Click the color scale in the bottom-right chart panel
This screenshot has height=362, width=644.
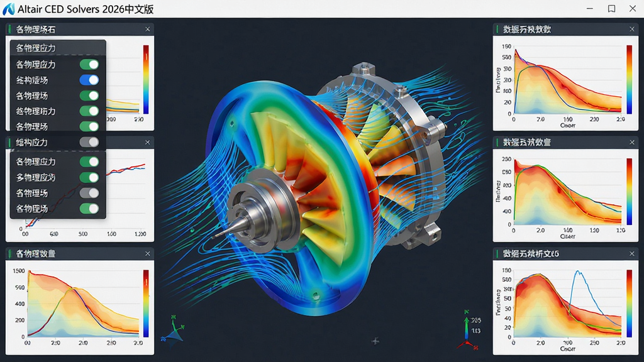point(629,304)
